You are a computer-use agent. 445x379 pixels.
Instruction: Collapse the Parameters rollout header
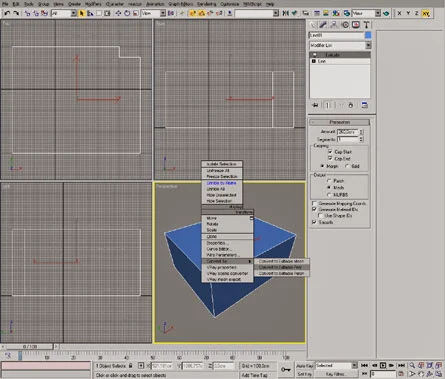339,122
